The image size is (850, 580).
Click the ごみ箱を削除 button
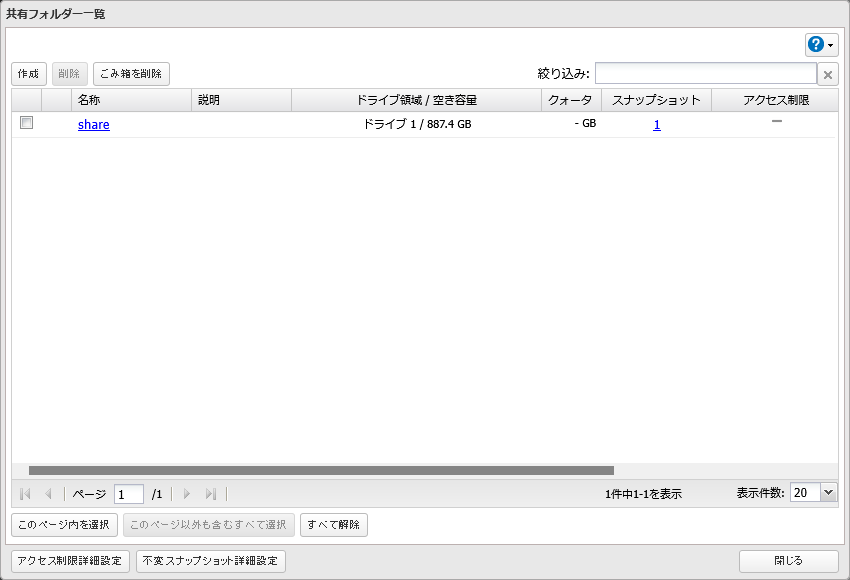[x=131, y=74]
